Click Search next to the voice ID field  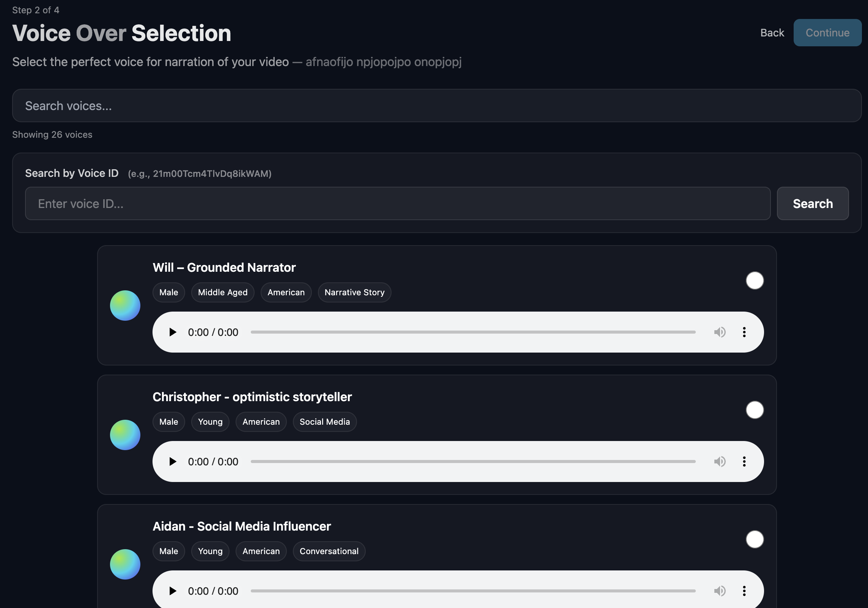[812, 203]
